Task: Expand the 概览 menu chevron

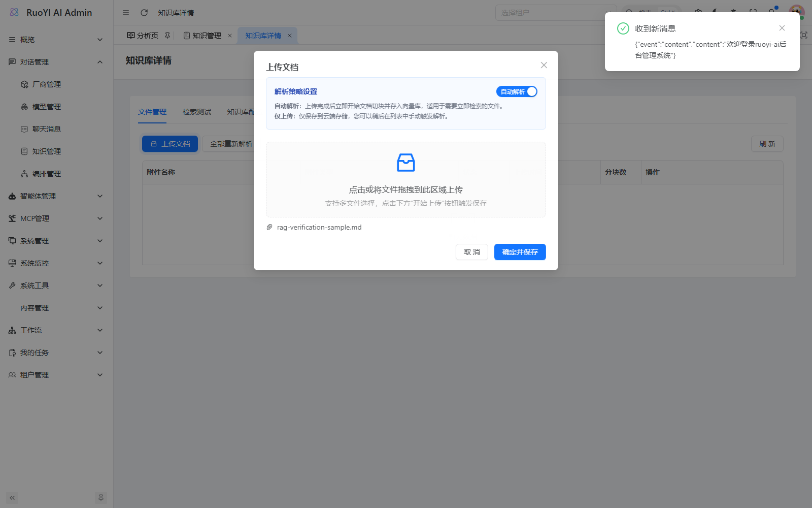Action: [100, 40]
